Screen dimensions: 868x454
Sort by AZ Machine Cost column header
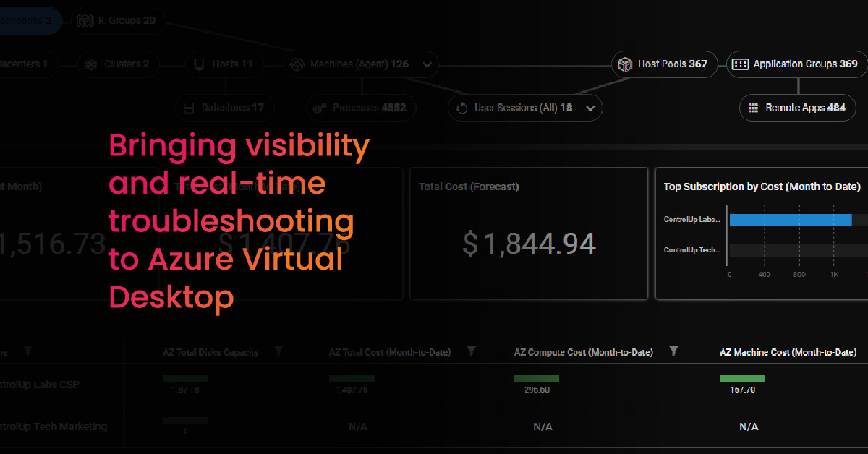click(x=788, y=352)
